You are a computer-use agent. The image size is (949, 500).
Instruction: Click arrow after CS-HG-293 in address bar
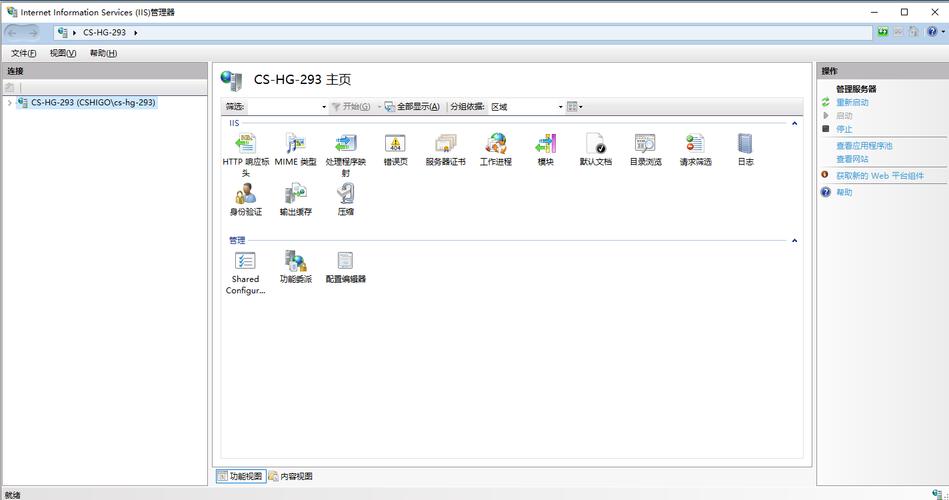point(136,33)
